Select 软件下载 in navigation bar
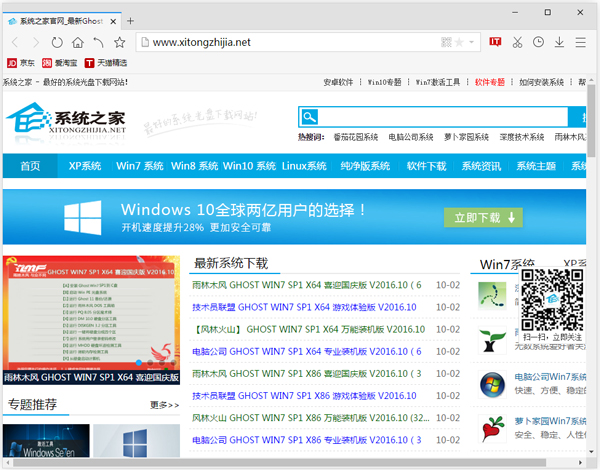 pos(427,166)
